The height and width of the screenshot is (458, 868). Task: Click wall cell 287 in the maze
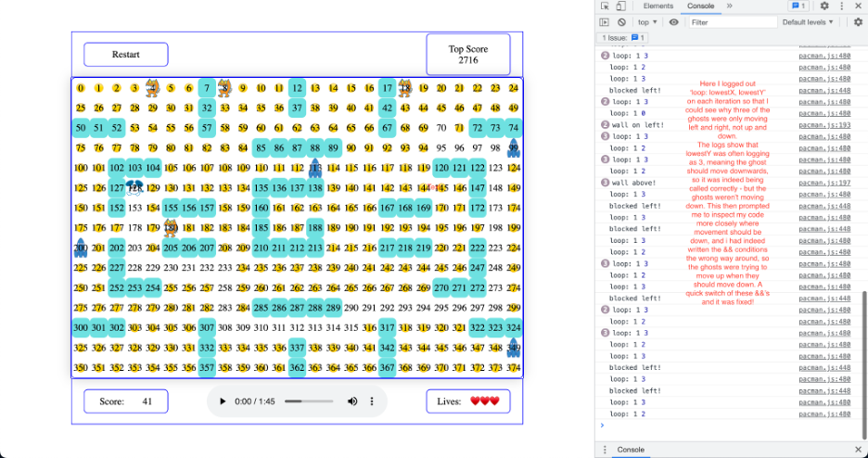pos(297,308)
